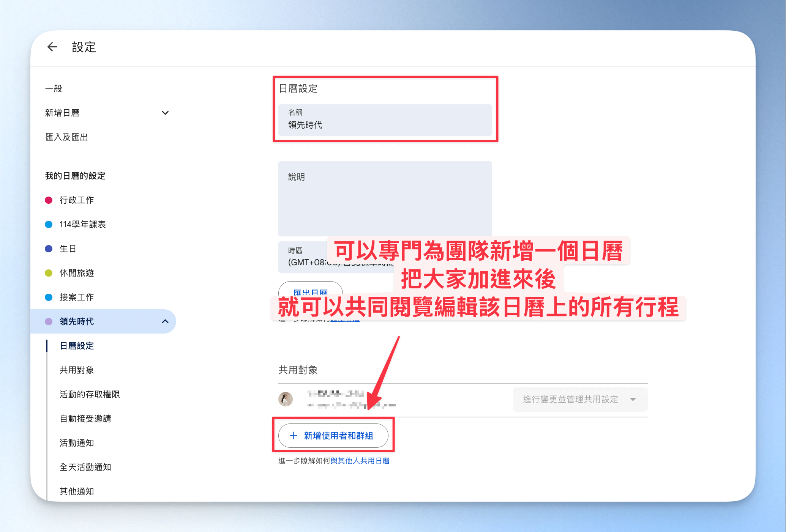The width and height of the screenshot is (786, 532).
Task: Open the 一般 settings section
Action: tap(54, 88)
